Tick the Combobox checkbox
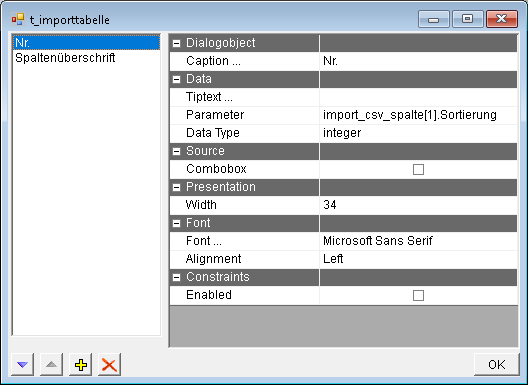This screenshot has height=385, width=528. 418,169
